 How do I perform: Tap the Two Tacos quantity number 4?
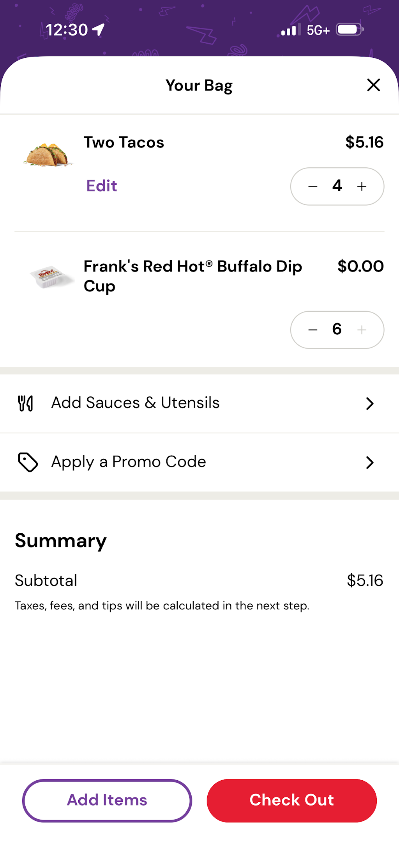tap(337, 186)
